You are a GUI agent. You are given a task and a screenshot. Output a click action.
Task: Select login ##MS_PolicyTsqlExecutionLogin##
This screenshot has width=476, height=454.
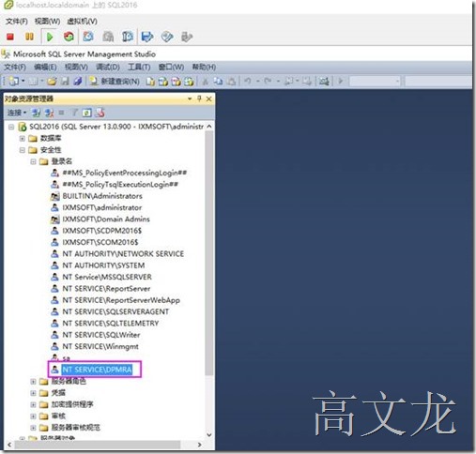click(120, 185)
